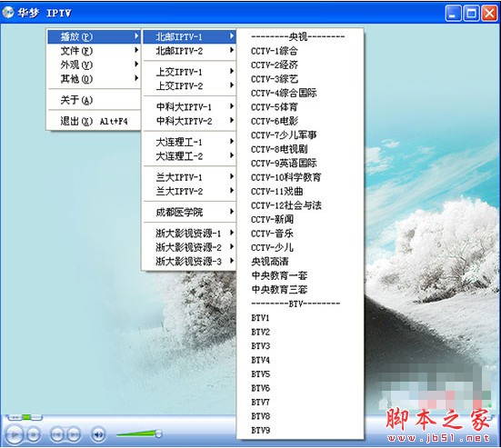Click the Play button
The height and width of the screenshot is (448, 501).
tap(14, 434)
